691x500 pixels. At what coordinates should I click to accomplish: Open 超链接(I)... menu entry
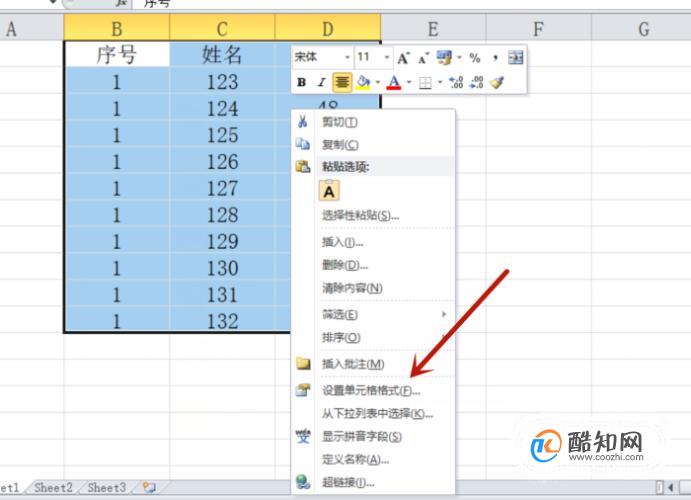[373, 482]
